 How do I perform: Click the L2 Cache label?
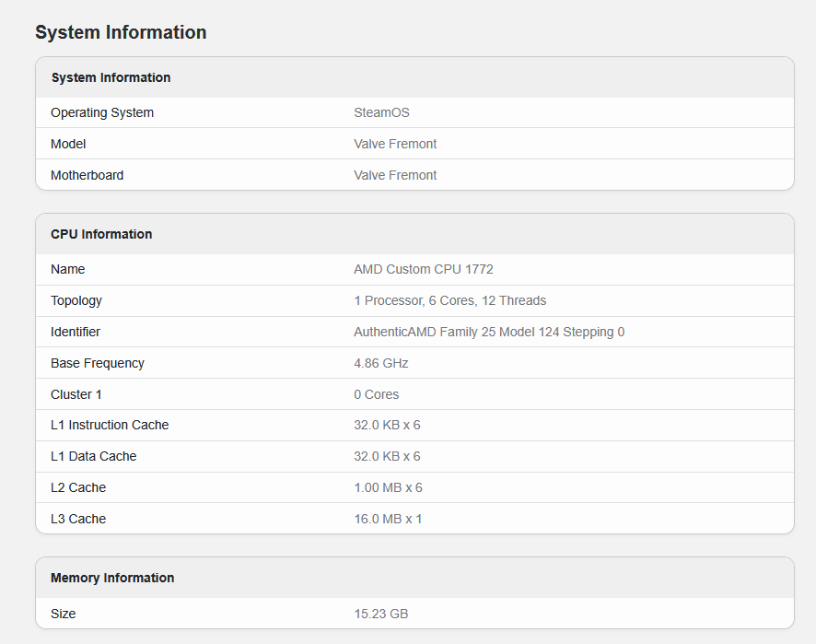[x=78, y=487]
